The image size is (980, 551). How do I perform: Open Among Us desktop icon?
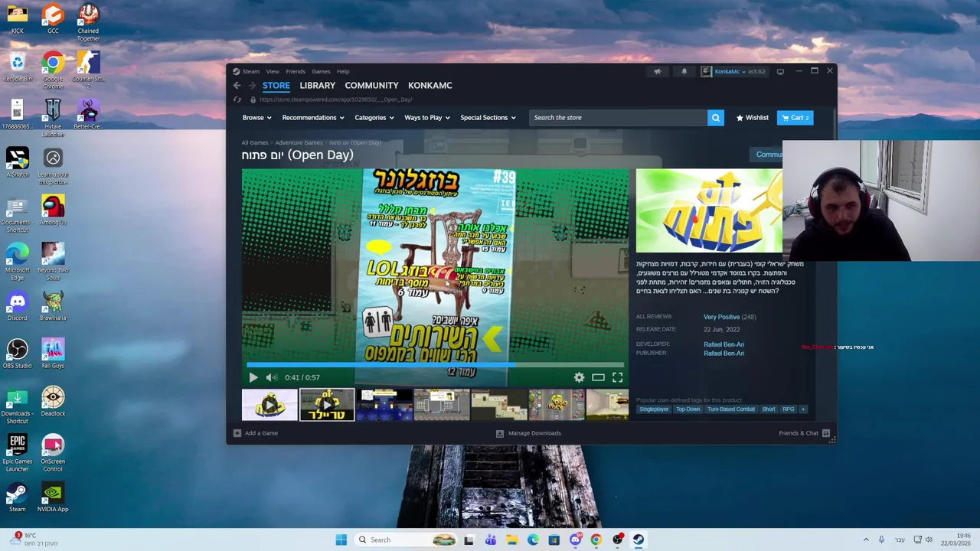(x=53, y=210)
